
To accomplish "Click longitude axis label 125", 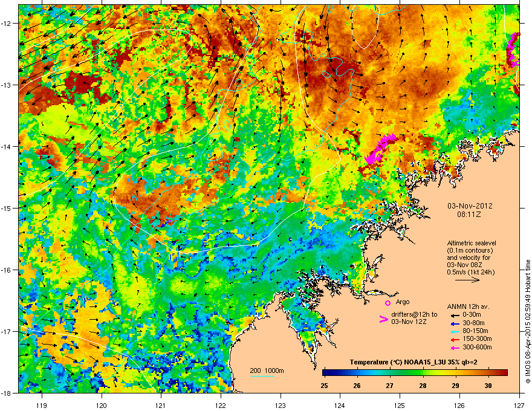I will tap(400, 405).
